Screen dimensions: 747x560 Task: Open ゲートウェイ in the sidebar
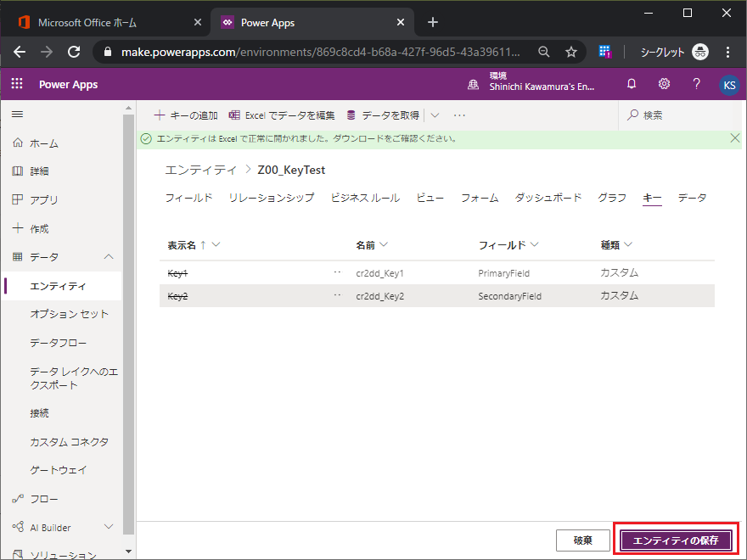point(58,470)
